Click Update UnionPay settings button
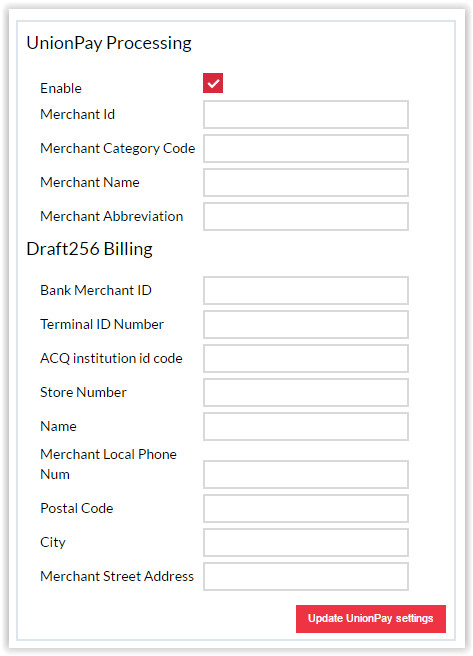This screenshot has width=473, height=656. [x=371, y=619]
